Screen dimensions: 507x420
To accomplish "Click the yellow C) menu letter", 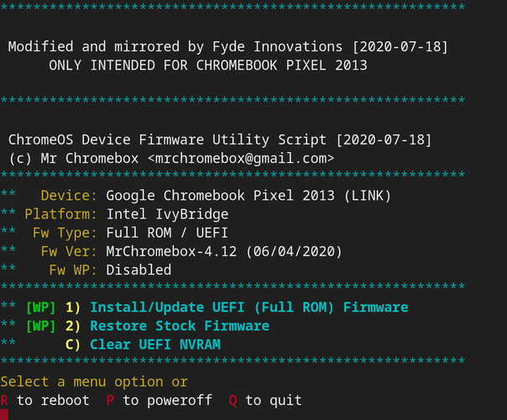I will tap(73, 345).
